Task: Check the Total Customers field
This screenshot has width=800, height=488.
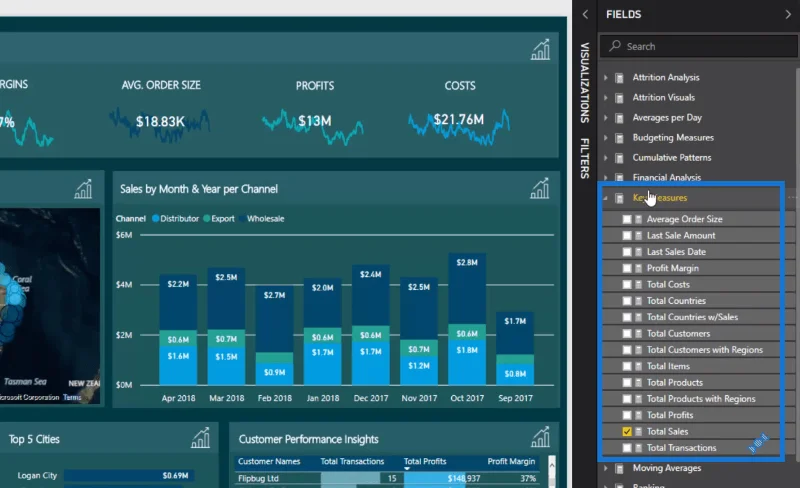Action: click(x=627, y=333)
